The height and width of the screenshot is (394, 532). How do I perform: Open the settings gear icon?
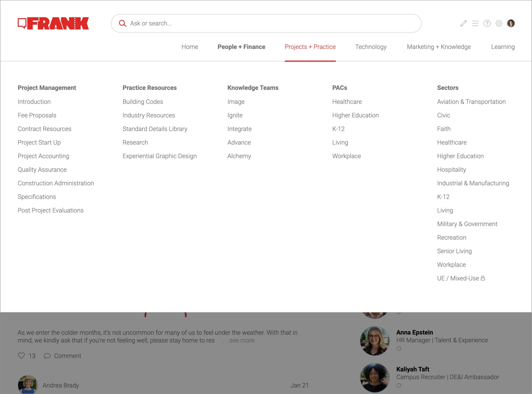pos(499,23)
